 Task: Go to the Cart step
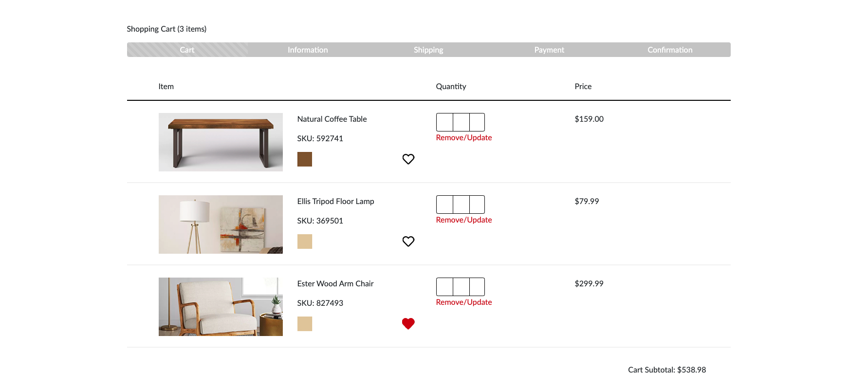187,50
